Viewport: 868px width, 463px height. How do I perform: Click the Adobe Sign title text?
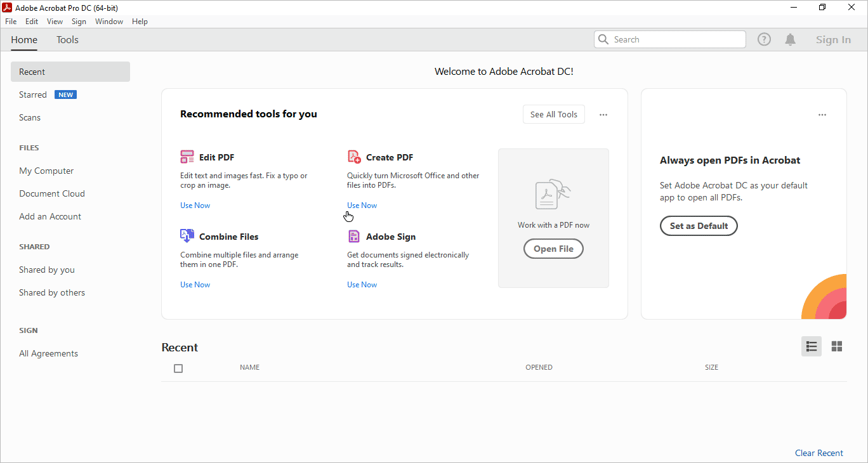[391, 237]
